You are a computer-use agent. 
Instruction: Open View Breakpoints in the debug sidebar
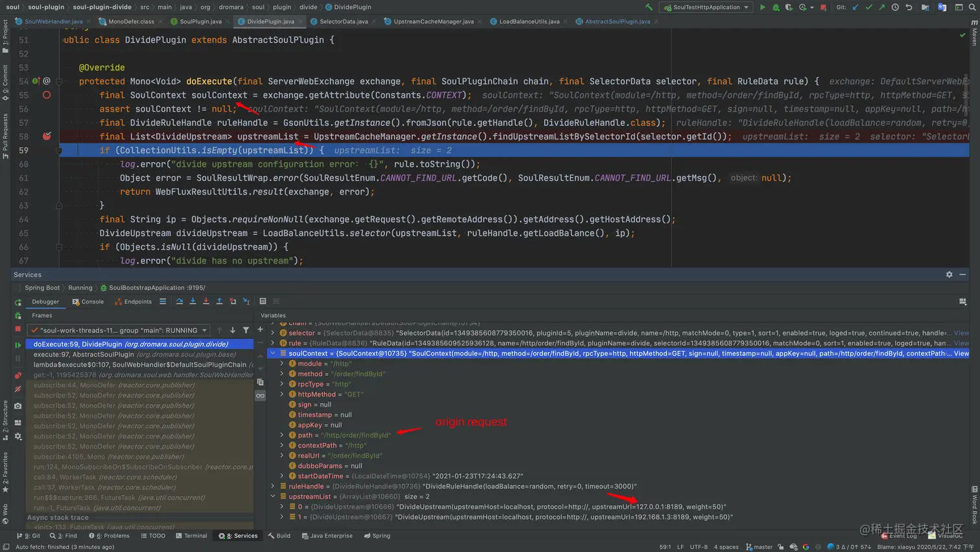tap(18, 376)
